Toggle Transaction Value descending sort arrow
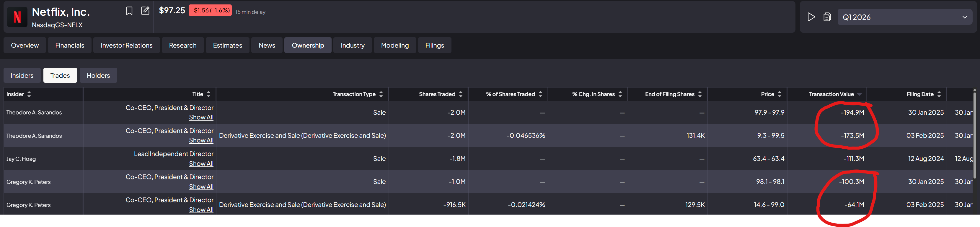 tap(860, 95)
